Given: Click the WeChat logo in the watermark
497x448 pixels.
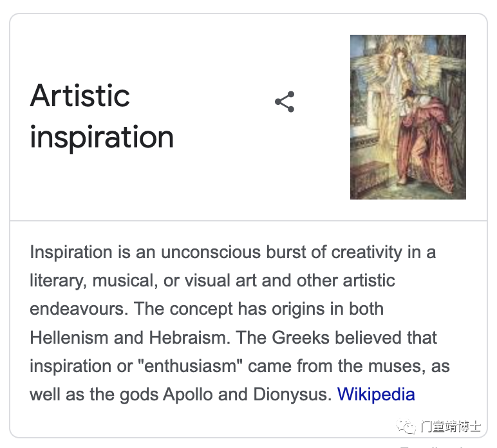Looking at the screenshot, I should pyautogui.click(x=406, y=427).
